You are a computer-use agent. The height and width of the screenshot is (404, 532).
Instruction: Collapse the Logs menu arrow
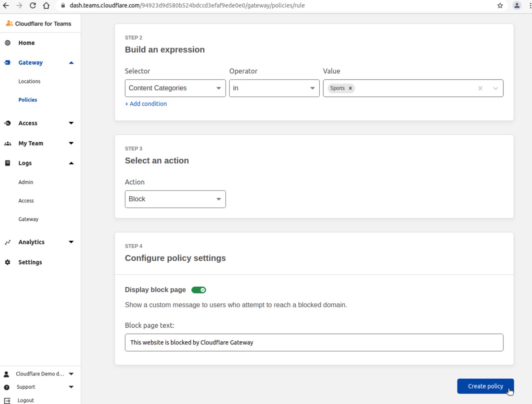71,163
